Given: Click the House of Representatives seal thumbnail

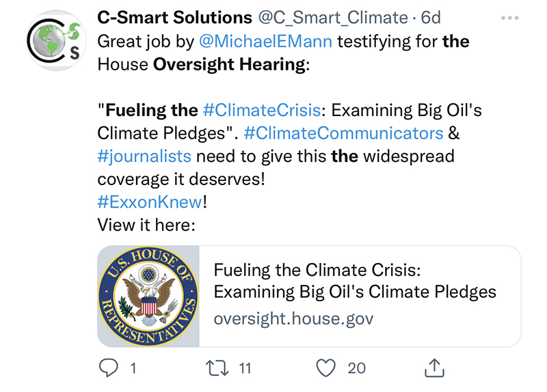Looking at the screenshot, I should tap(148, 296).
